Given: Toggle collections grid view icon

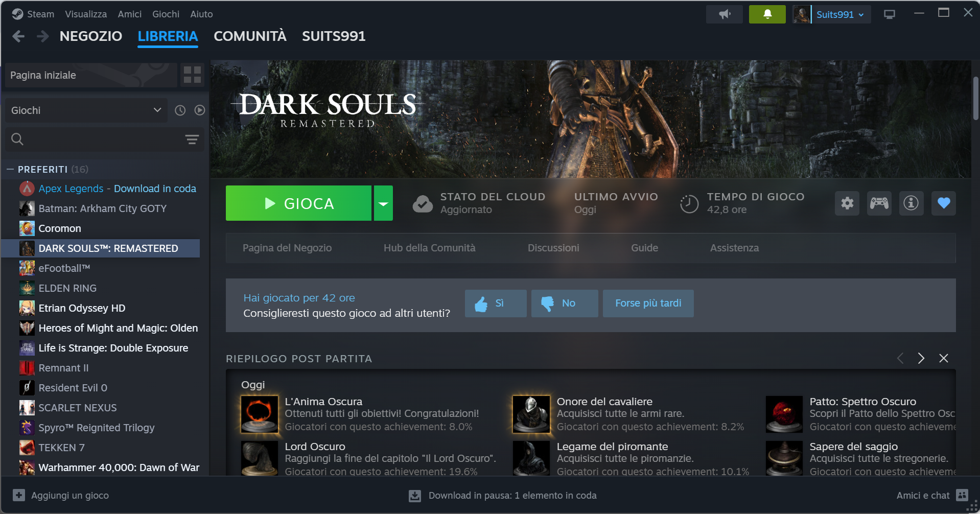Looking at the screenshot, I should (x=192, y=75).
